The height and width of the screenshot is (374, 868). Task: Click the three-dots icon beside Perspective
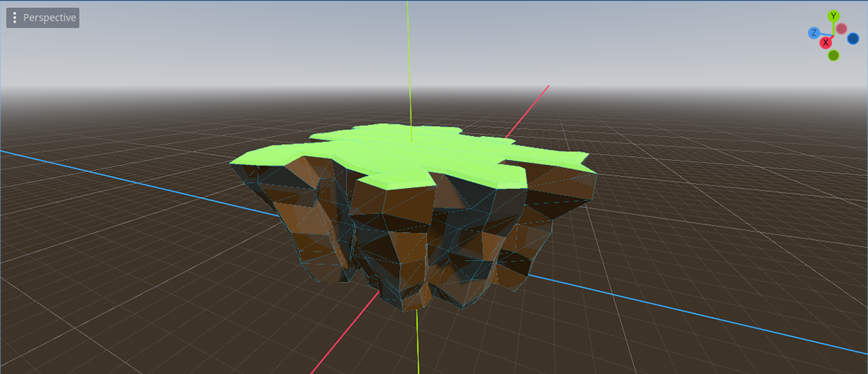14,18
